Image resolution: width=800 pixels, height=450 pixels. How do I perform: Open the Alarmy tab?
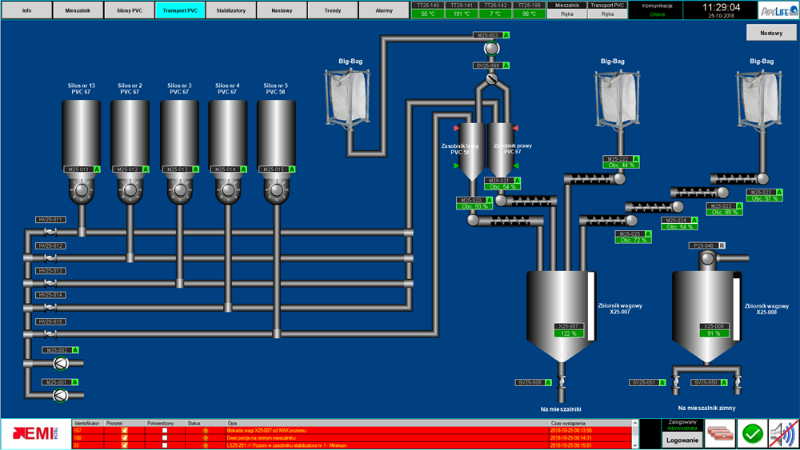[x=383, y=8]
